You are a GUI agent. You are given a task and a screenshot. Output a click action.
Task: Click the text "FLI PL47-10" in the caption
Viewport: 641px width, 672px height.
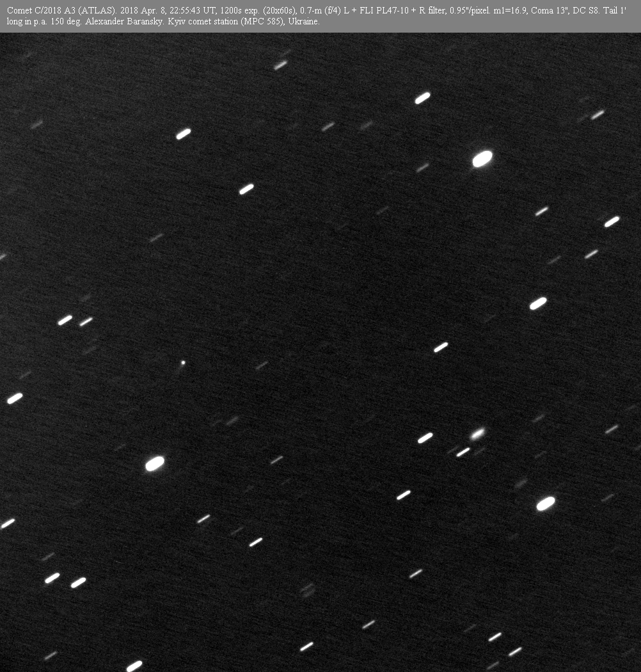click(384, 11)
